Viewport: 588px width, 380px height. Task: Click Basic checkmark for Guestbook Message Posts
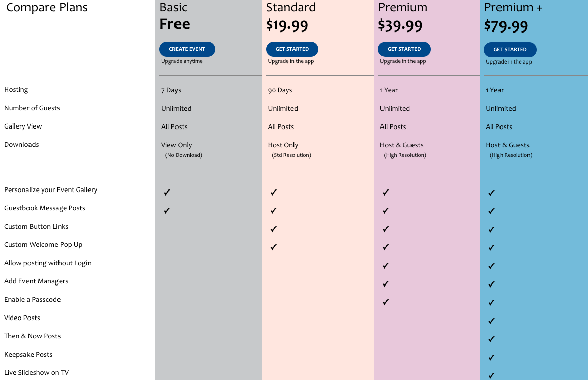coord(167,210)
